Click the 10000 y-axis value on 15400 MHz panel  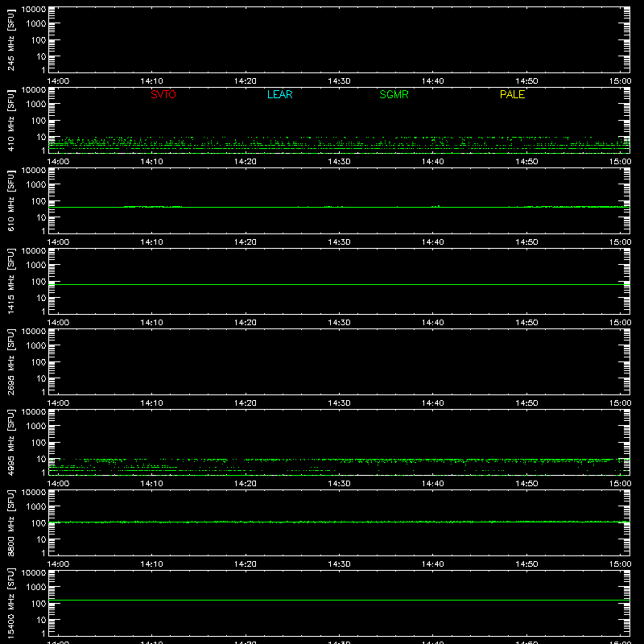[x=34, y=573]
